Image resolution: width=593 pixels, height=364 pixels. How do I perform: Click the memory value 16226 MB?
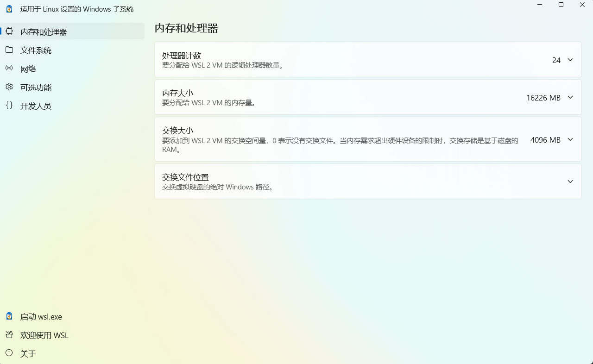tap(543, 98)
